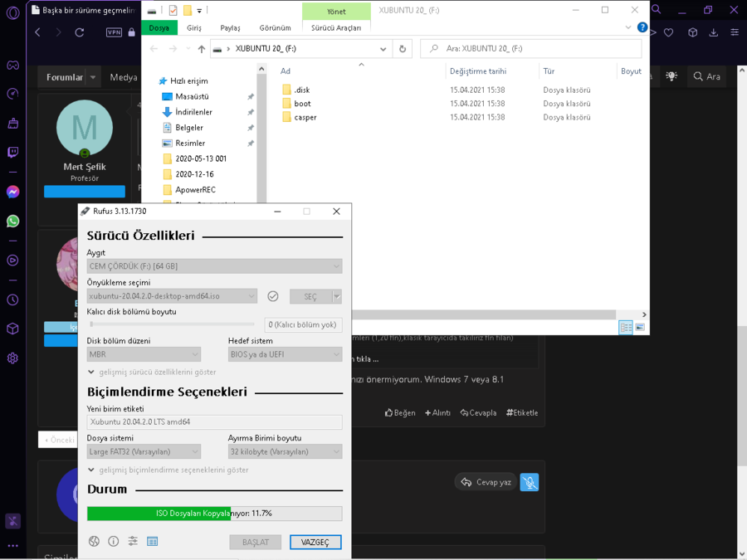Click the checksum checkmark icon in Rufus

point(273,296)
